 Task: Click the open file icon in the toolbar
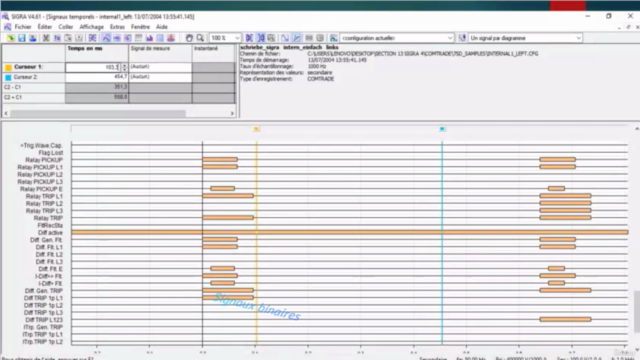point(11,38)
